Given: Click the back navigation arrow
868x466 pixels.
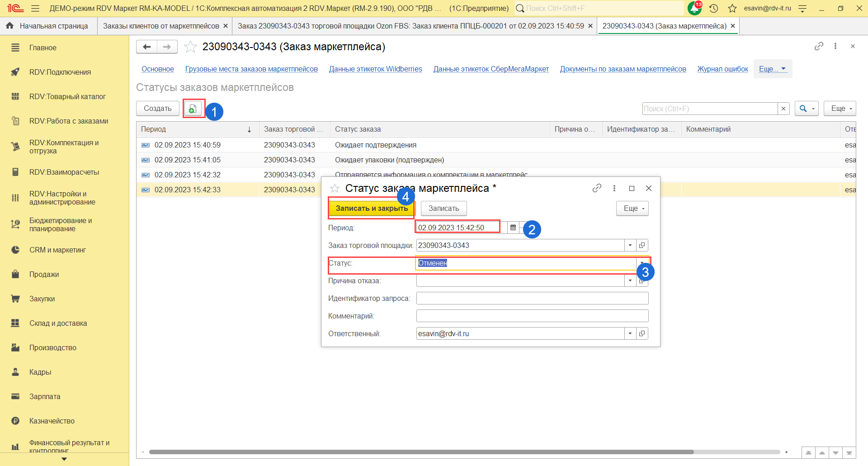Looking at the screenshot, I should point(147,47).
